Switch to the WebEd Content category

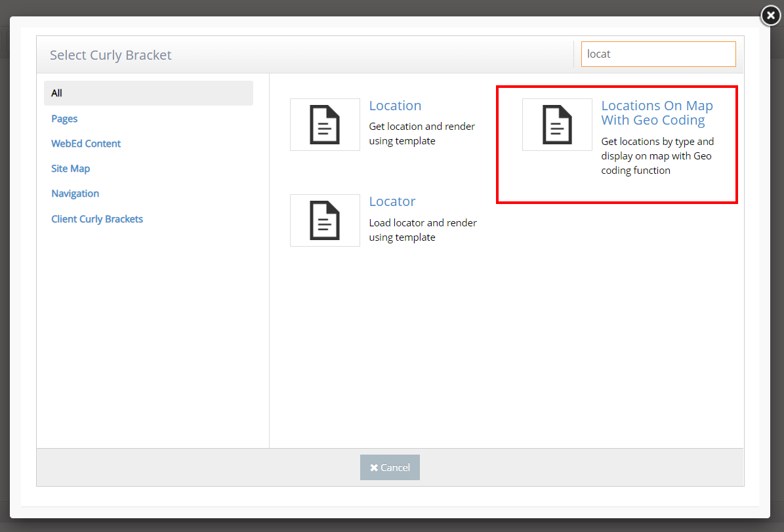(86, 144)
